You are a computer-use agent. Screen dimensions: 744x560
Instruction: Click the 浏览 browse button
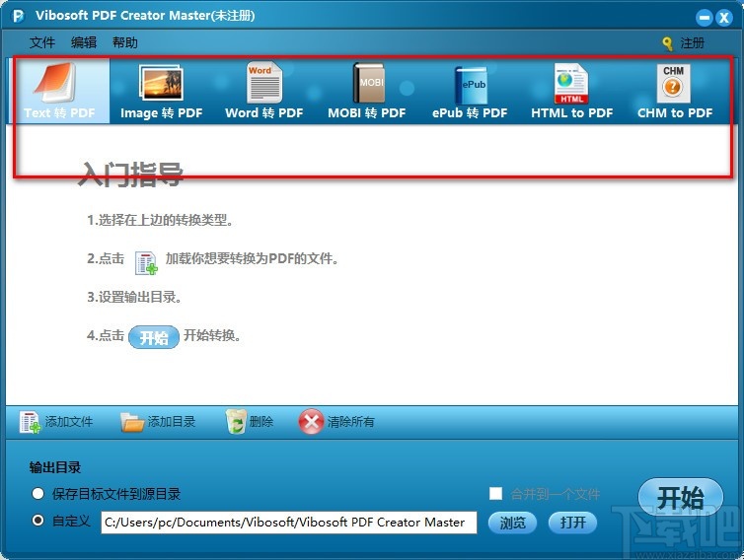coord(512,523)
